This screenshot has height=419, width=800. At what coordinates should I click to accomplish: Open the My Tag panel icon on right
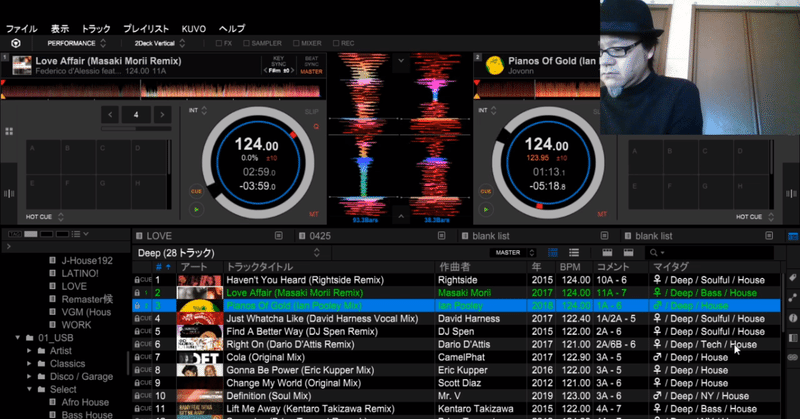pyautogui.click(x=793, y=278)
